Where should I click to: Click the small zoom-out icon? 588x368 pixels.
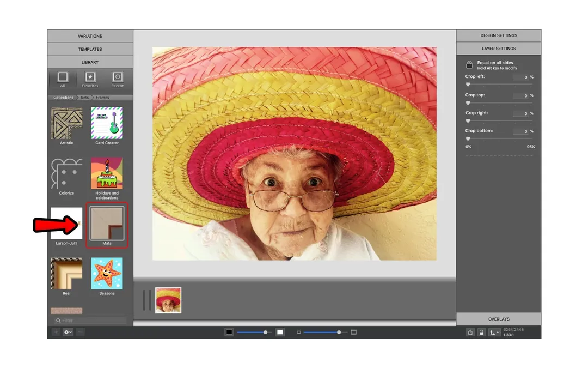click(x=299, y=333)
